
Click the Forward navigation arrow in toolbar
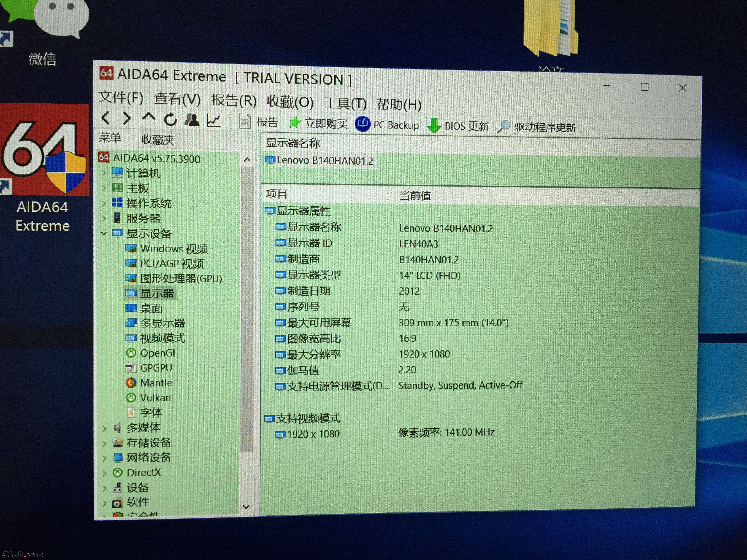pos(127,118)
